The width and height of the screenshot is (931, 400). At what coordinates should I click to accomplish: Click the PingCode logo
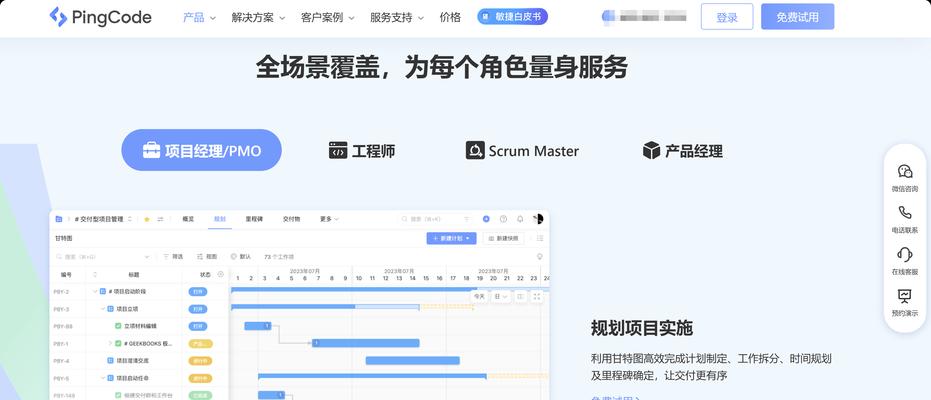100,17
